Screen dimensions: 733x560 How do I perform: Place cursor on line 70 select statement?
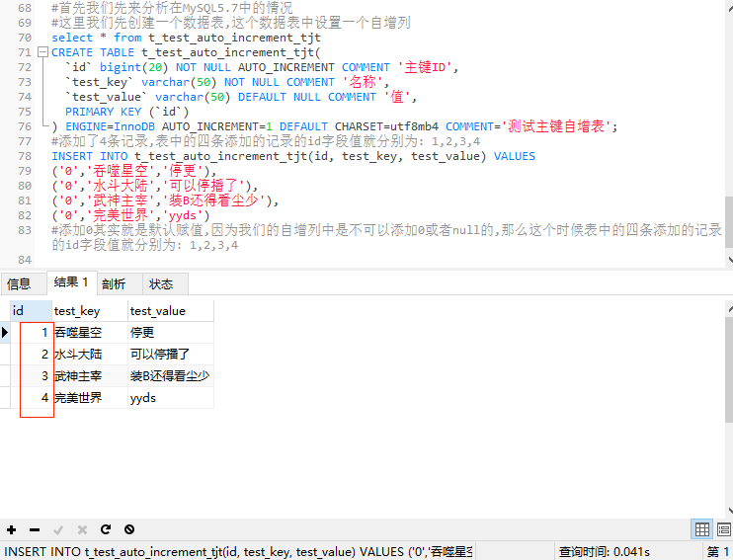point(186,38)
